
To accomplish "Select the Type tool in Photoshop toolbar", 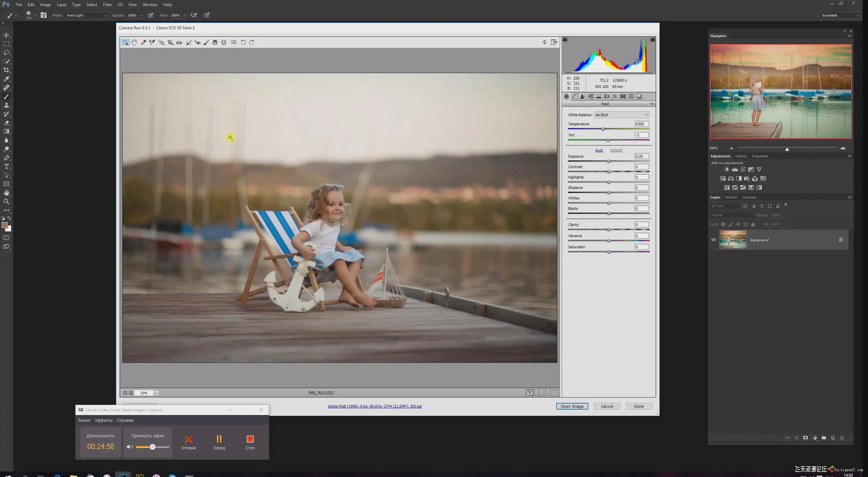I will 6,167.
